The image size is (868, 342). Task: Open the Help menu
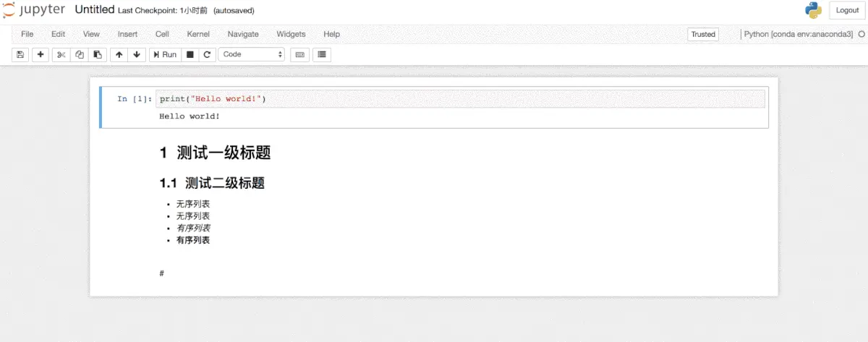(331, 34)
